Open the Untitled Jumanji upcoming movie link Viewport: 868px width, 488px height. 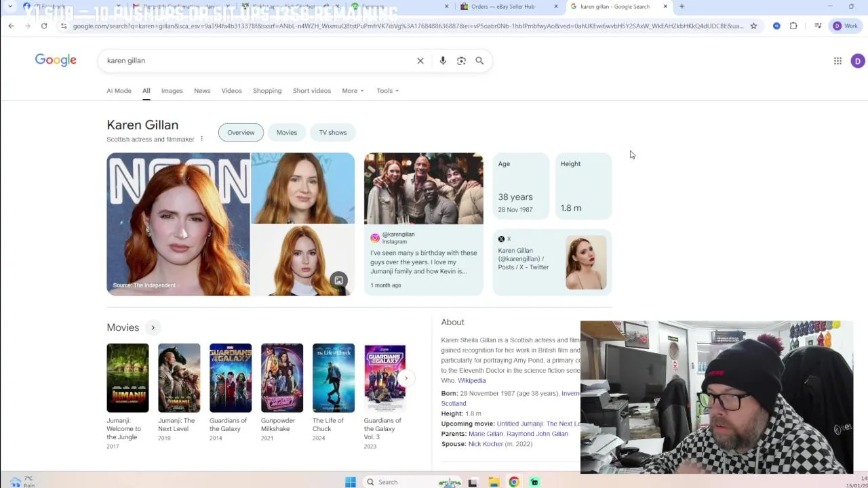point(538,424)
